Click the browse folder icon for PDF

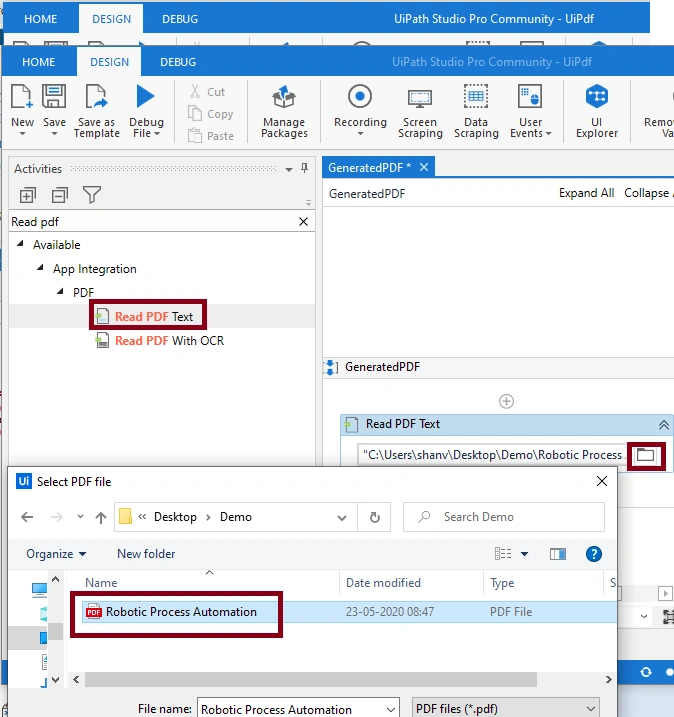[x=646, y=455]
